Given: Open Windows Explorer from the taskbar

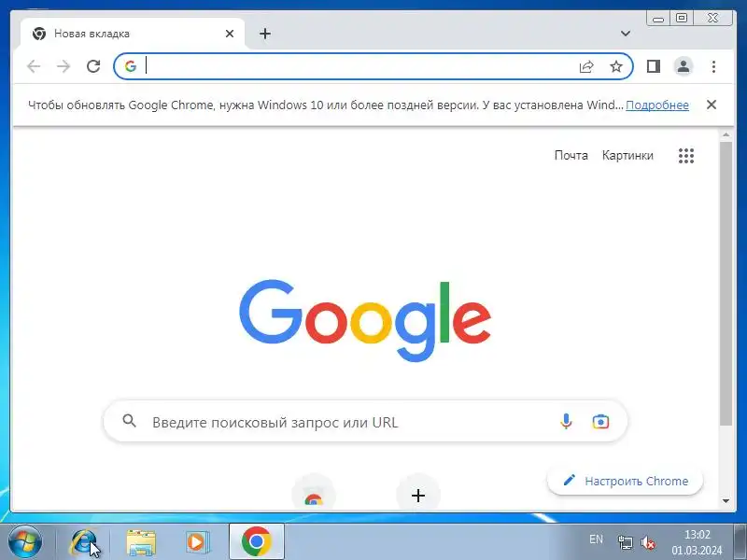Looking at the screenshot, I should click(x=141, y=542).
